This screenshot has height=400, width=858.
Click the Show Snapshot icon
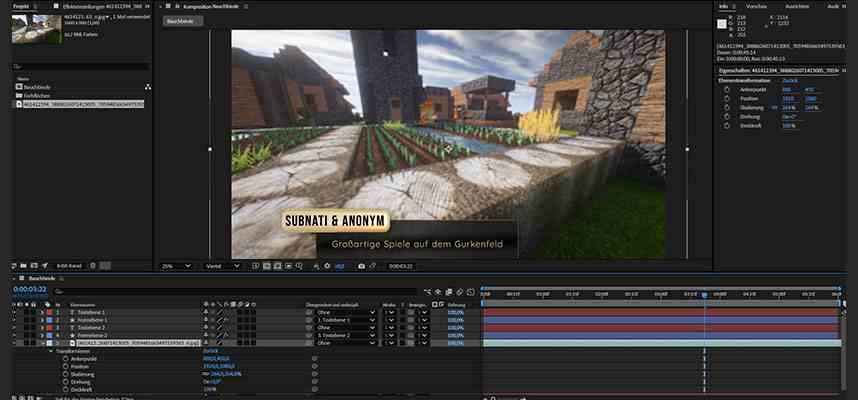point(373,266)
